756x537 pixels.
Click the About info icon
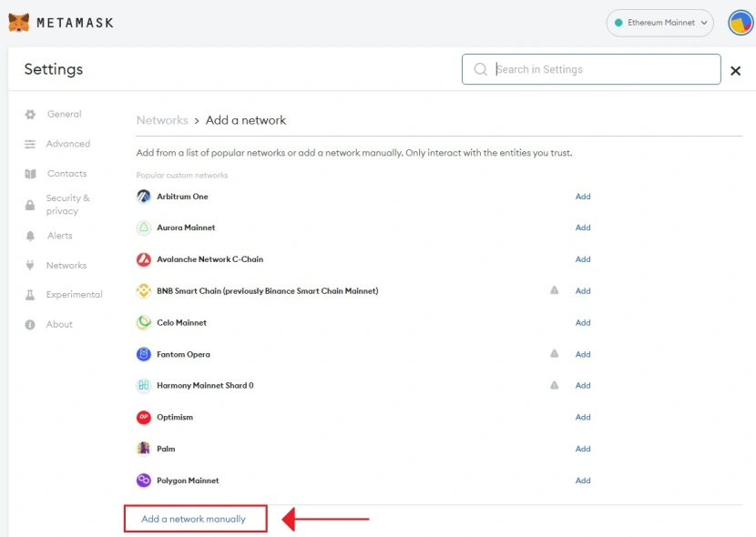(30, 325)
